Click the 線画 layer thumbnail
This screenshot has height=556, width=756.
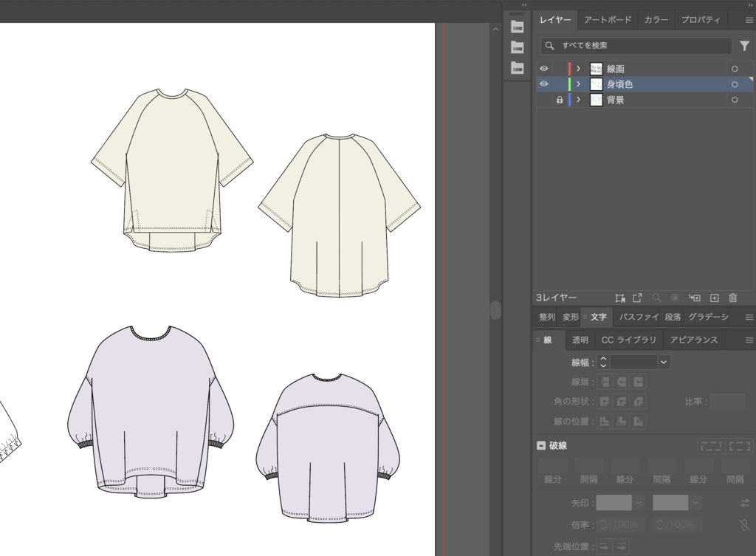[597, 68]
